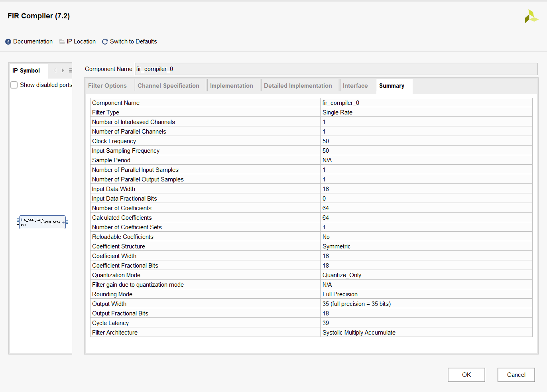Image resolution: width=547 pixels, height=392 pixels.
Task: Click Filter gain due to quantization mode
Action: 138,285
